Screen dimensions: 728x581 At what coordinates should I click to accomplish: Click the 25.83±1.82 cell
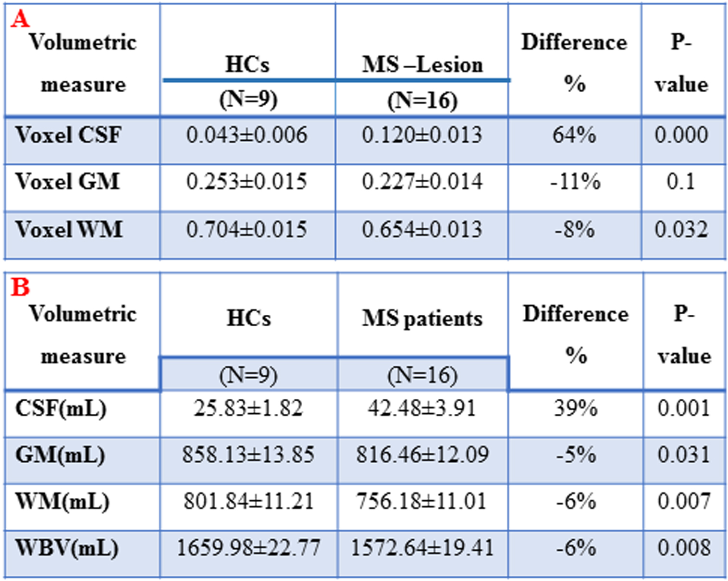click(x=248, y=408)
